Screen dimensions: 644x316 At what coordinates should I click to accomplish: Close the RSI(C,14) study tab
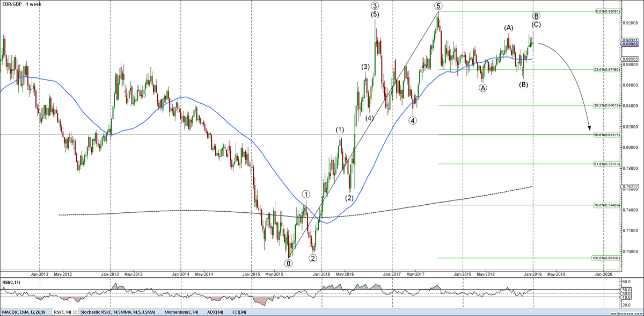click(x=76, y=312)
